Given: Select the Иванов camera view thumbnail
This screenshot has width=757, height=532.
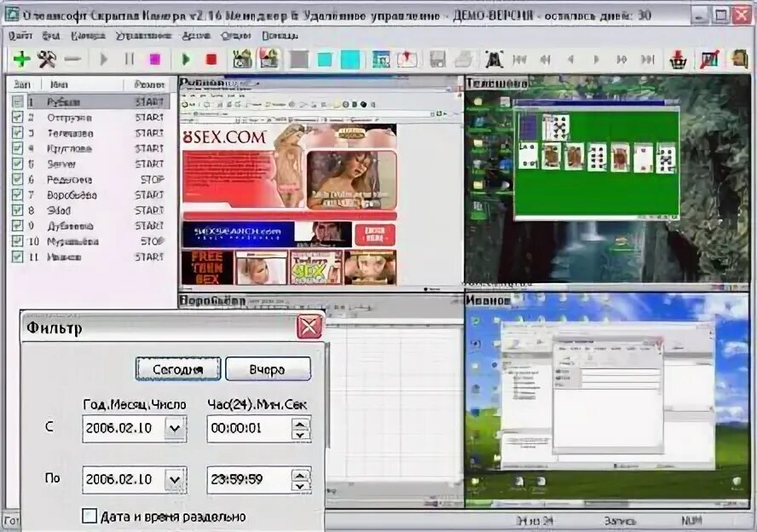Looking at the screenshot, I should coord(607,401).
